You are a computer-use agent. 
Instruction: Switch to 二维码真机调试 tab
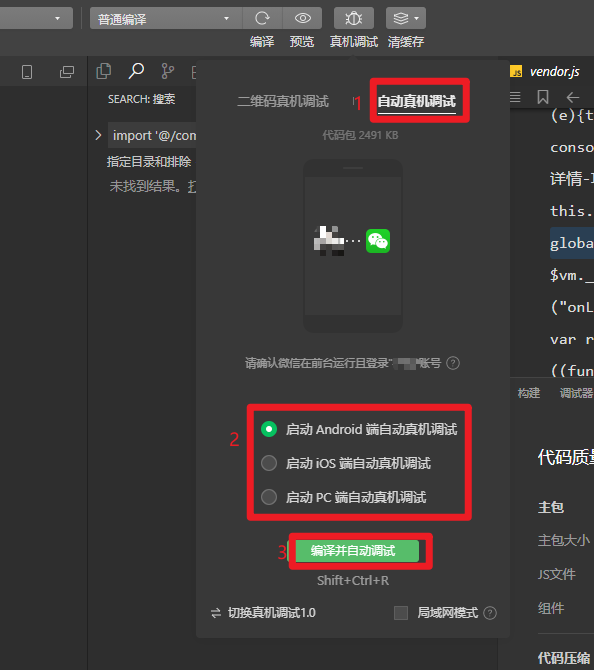(x=283, y=101)
